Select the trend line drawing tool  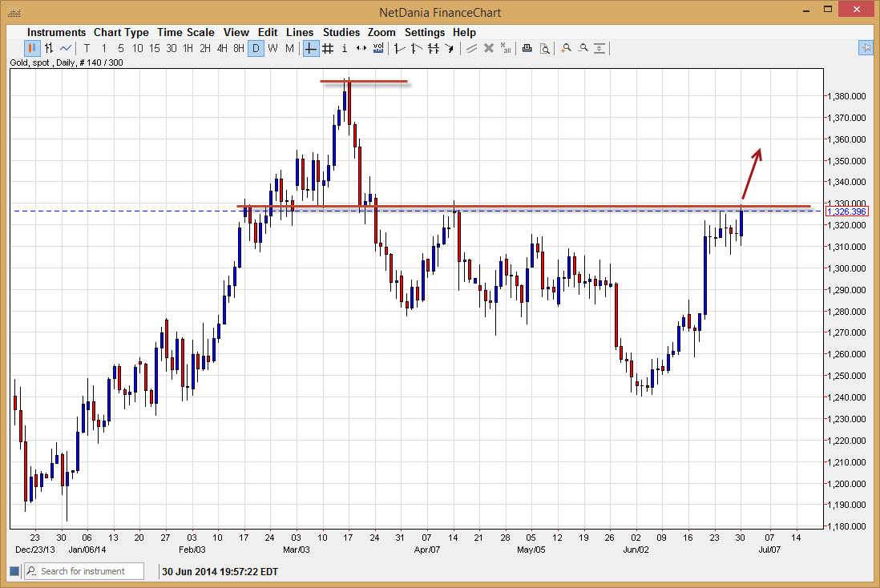click(400, 49)
